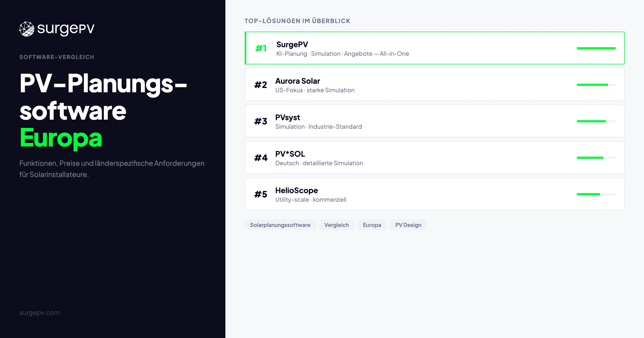Viewport: 644px width, 338px height.
Task: Click the Vergleich tag
Action: click(x=336, y=225)
